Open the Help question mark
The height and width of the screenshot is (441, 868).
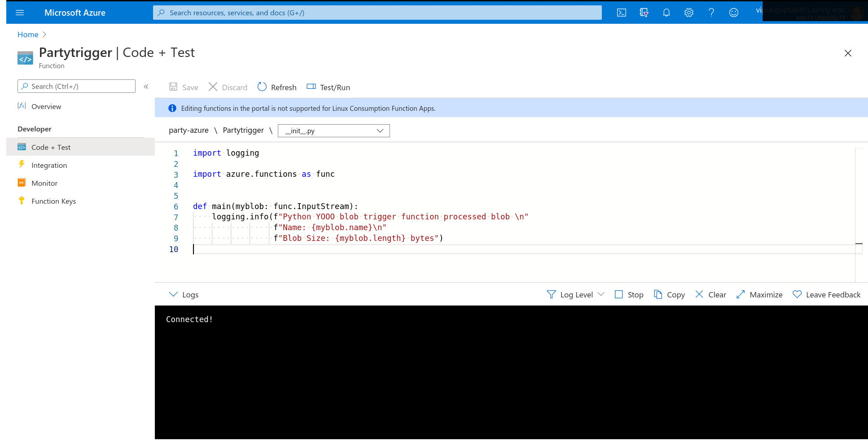click(x=711, y=13)
